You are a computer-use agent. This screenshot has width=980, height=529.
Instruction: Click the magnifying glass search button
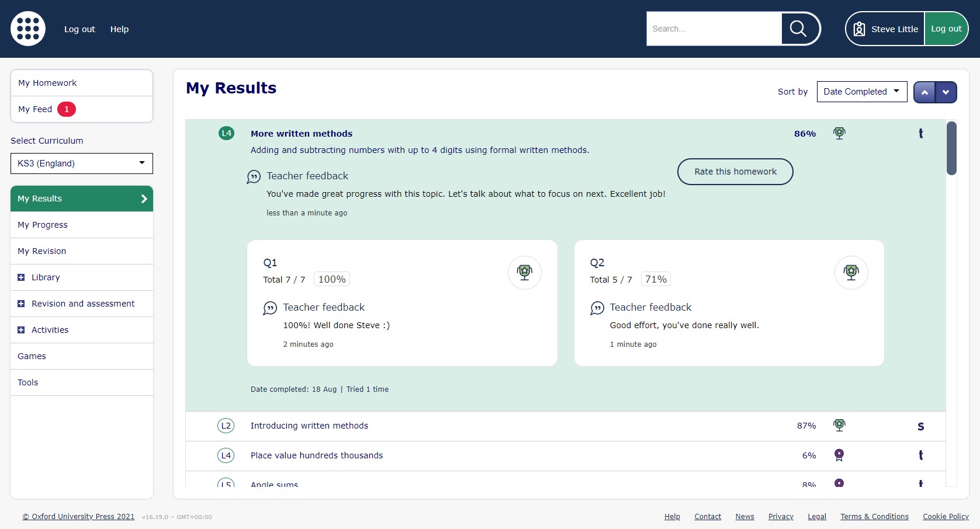click(x=798, y=29)
